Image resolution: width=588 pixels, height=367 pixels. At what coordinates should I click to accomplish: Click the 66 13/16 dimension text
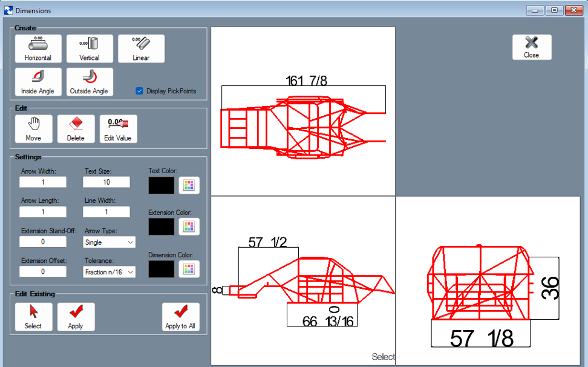coord(328,321)
